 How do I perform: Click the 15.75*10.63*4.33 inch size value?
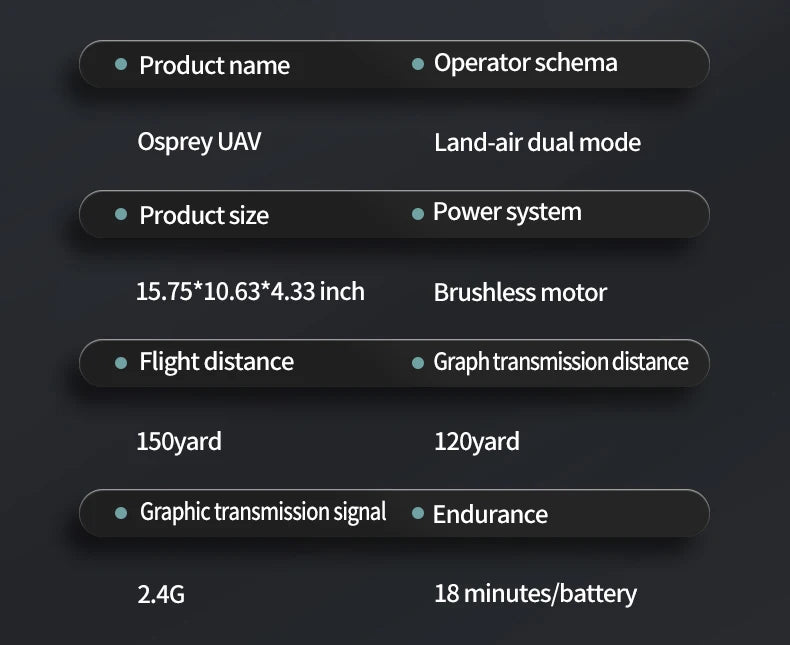tap(250, 291)
